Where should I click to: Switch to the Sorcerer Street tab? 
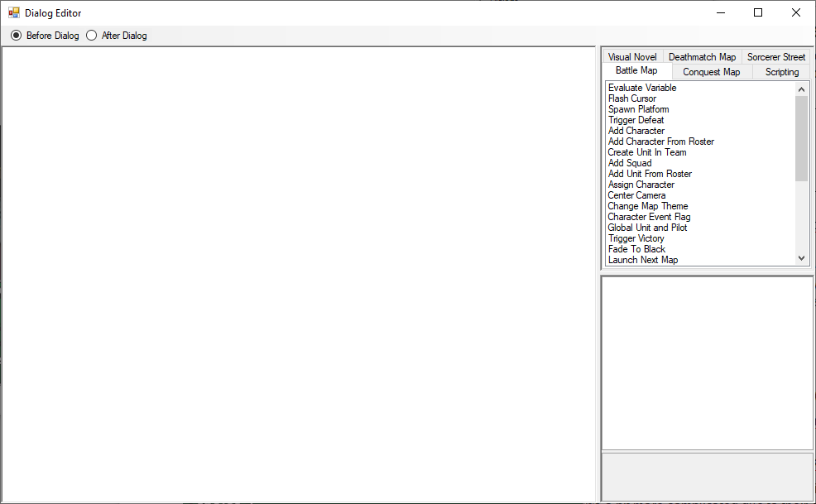776,57
